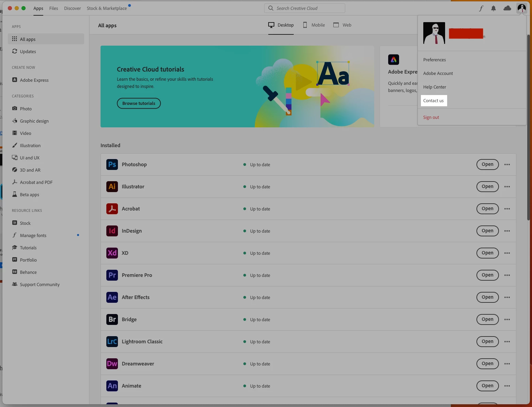Open the notifications bell icon
The image size is (532, 407).
[493, 8]
